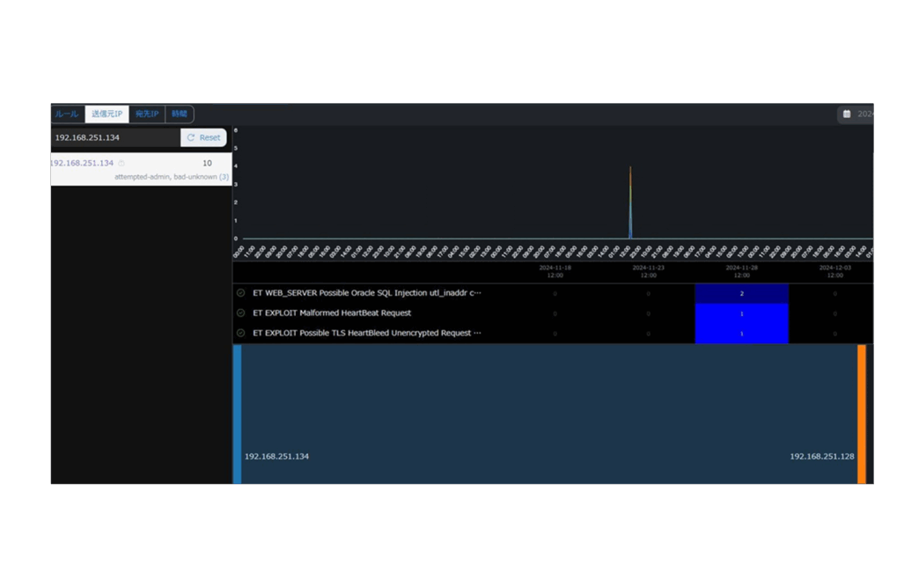Select the heatmap cell showing count 2
The width and height of the screenshot is (919, 588).
[x=741, y=293]
